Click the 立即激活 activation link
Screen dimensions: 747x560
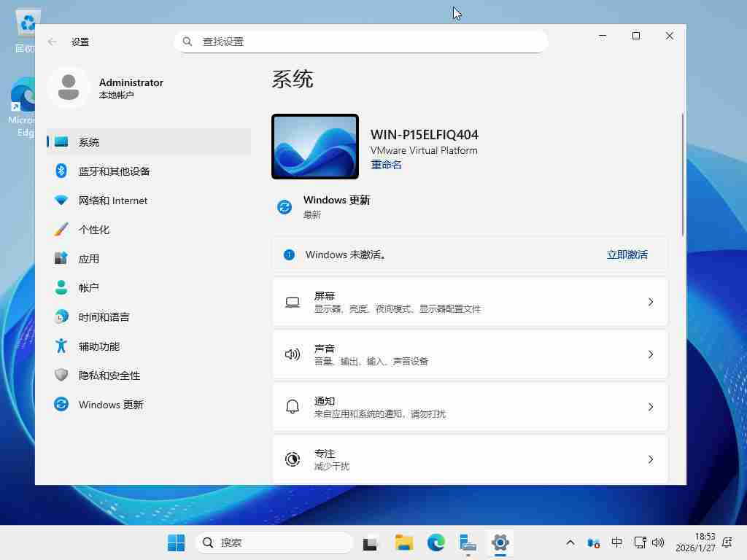(x=627, y=254)
